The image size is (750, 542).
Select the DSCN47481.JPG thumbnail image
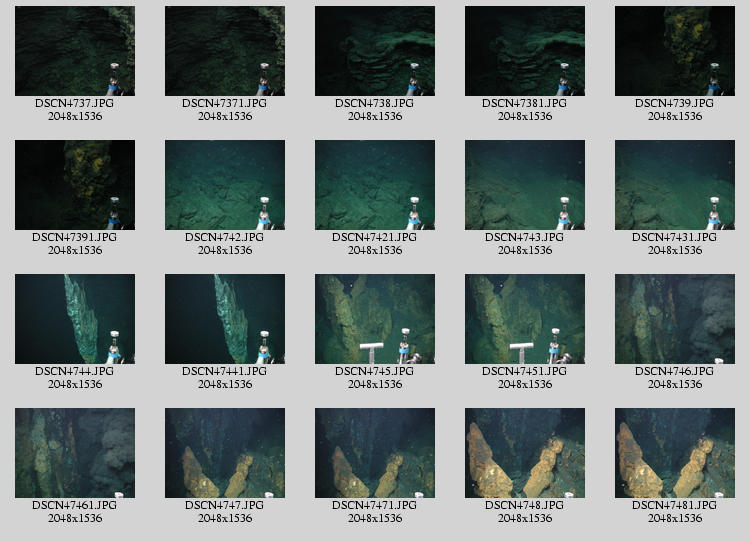click(x=675, y=453)
